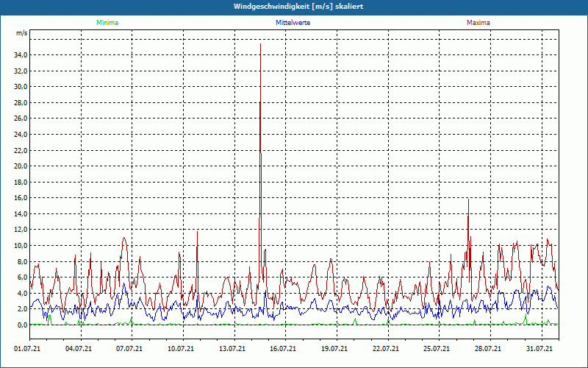The height and width of the screenshot is (368, 588).
Task: Click the 04.07.21 date label
Action: pos(79,349)
